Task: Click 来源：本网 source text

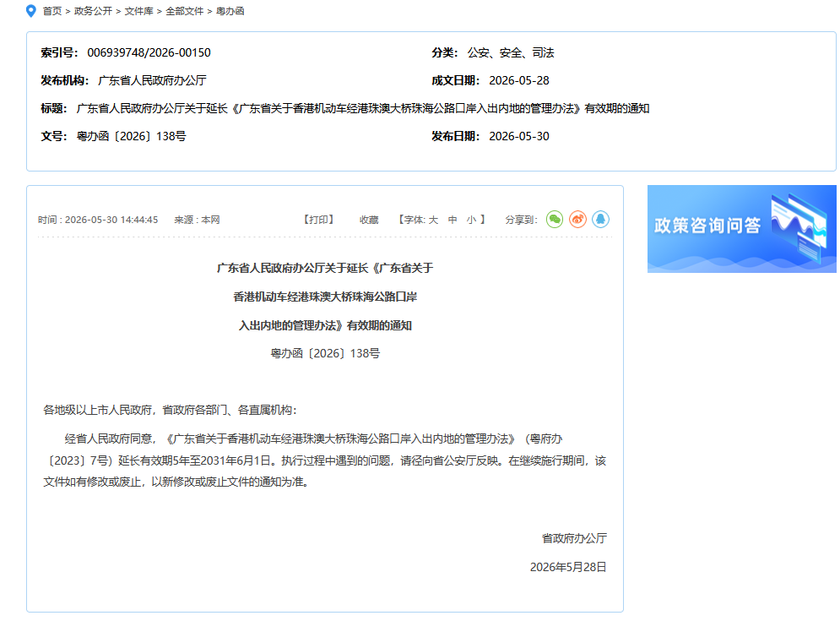Action: (197, 220)
